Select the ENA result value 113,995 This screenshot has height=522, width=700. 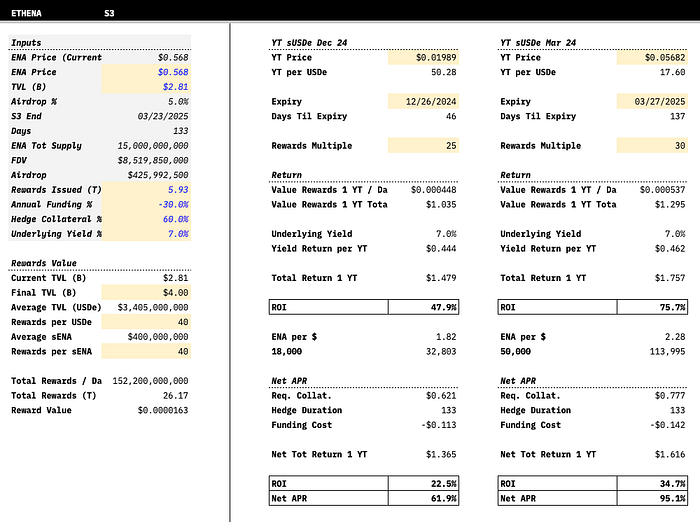(x=667, y=351)
